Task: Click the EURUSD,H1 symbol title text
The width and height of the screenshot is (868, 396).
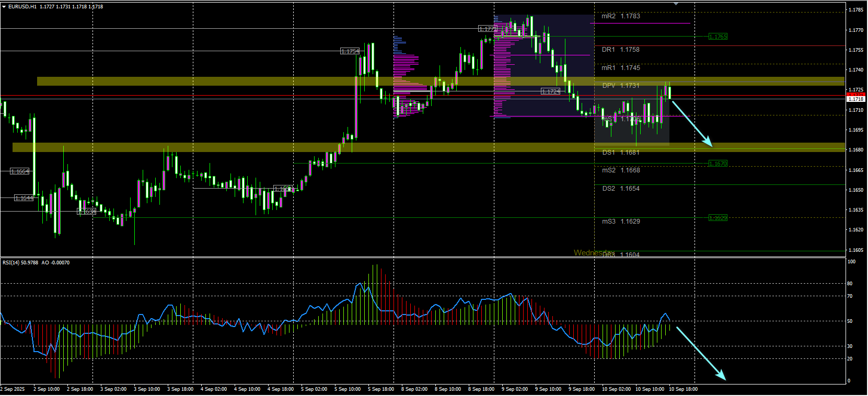Action: pos(22,7)
